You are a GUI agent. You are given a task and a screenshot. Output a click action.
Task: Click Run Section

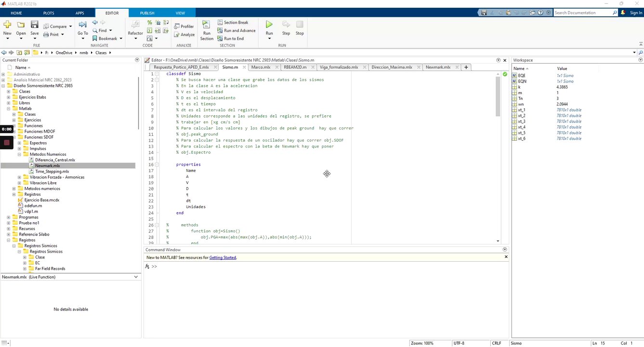[x=207, y=30]
